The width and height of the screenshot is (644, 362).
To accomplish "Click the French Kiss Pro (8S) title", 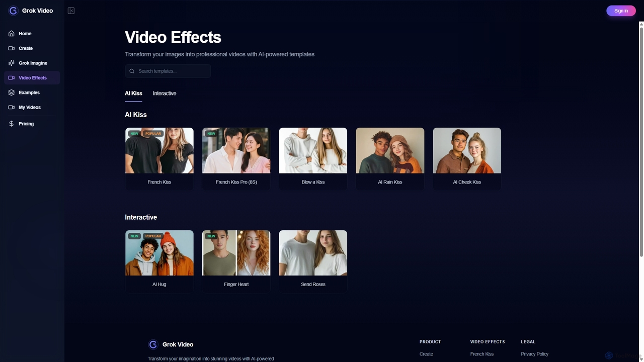I will click(236, 182).
